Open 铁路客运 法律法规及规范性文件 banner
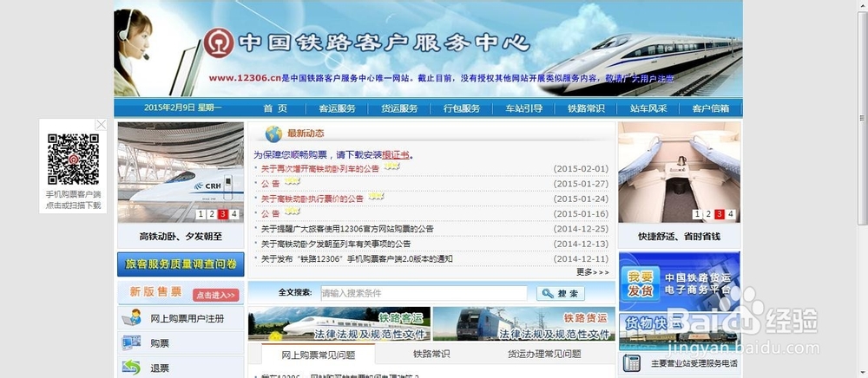 click(x=339, y=324)
